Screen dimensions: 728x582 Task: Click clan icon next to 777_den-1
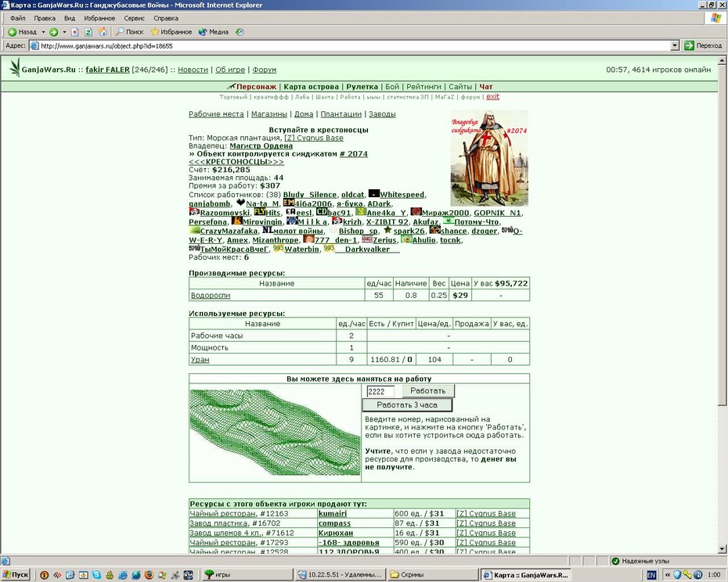tap(308, 239)
